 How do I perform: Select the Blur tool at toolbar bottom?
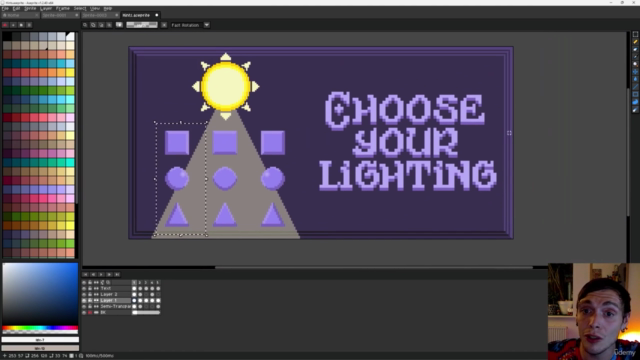click(x=635, y=110)
